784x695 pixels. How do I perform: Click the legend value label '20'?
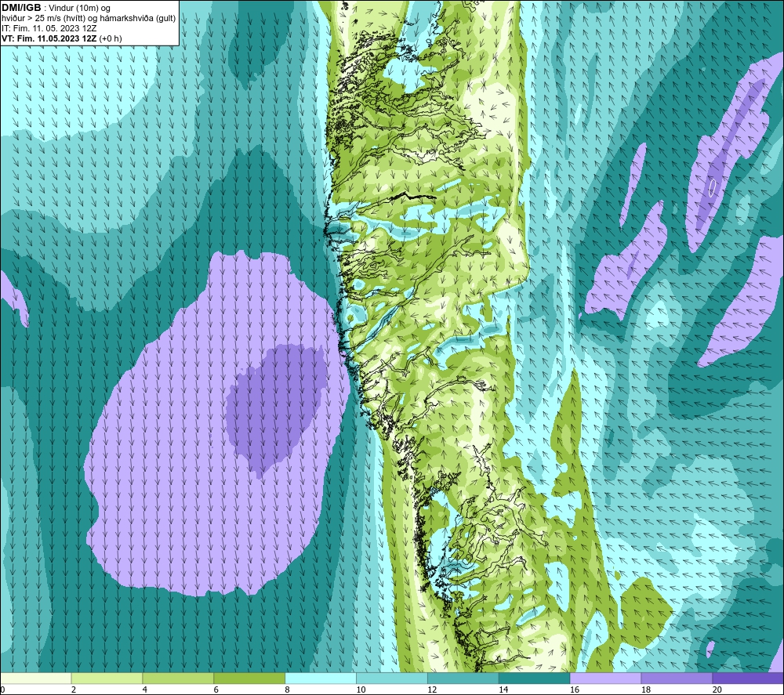point(717,690)
